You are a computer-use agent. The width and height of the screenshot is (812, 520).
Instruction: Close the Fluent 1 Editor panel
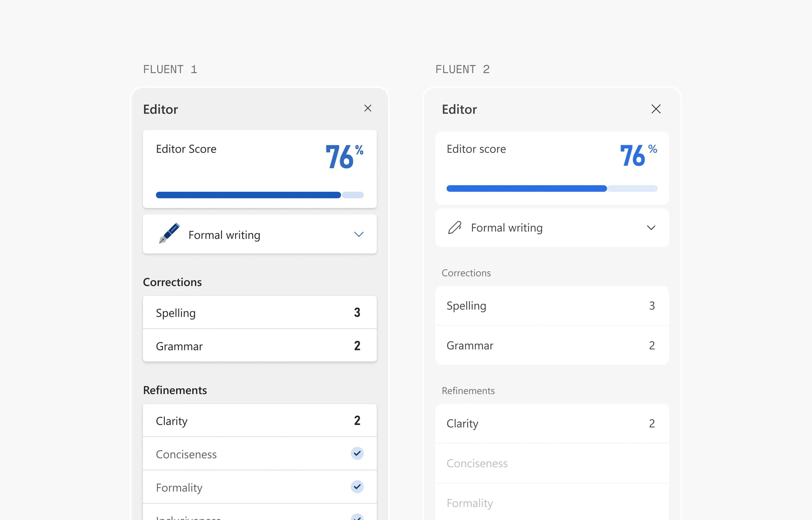tap(368, 108)
